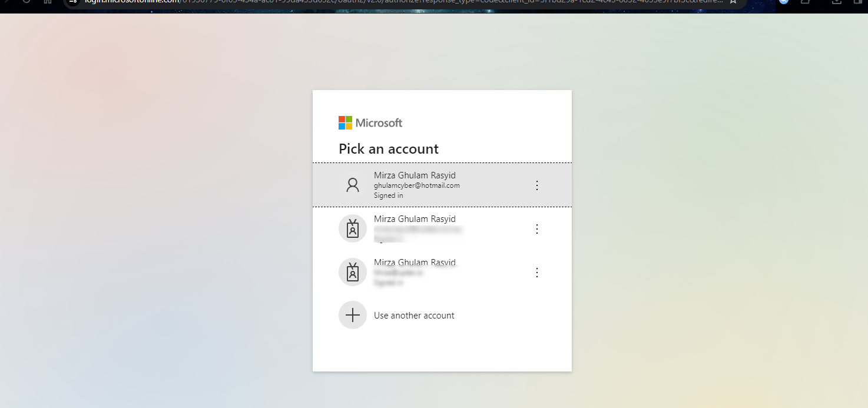Expand the more options menu for the third account
The height and width of the screenshot is (408, 868).
point(536,273)
